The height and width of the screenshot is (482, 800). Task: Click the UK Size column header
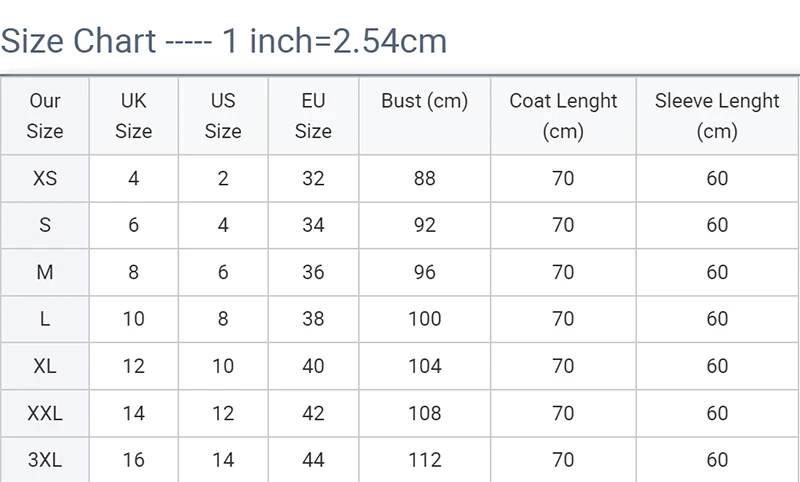[134, 116]
